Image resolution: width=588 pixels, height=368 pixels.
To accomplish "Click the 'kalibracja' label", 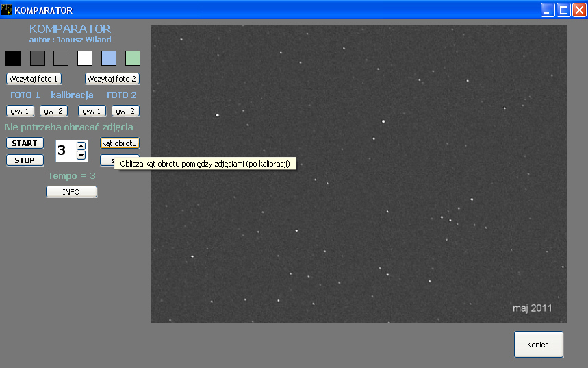I will [x=72, y=95].
